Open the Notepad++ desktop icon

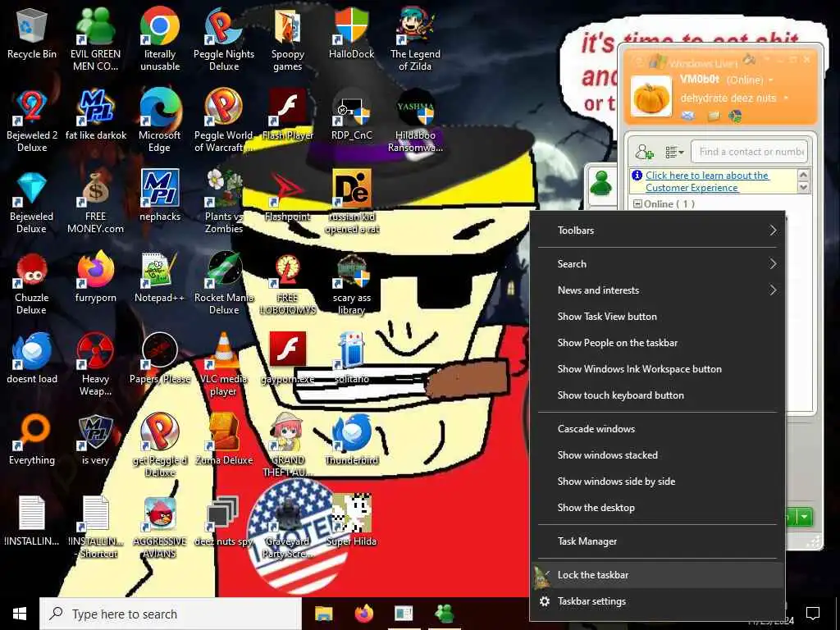(x=160, y=278)
